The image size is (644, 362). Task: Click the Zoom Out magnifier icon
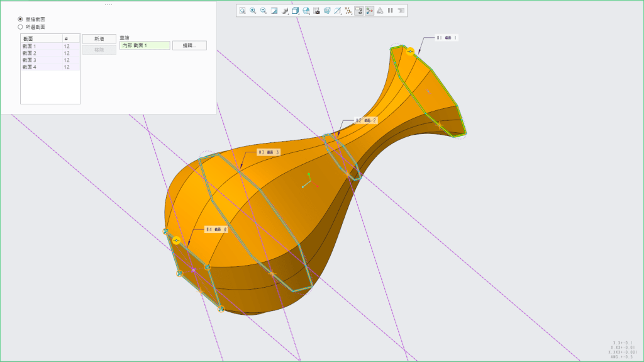[264, 11]
